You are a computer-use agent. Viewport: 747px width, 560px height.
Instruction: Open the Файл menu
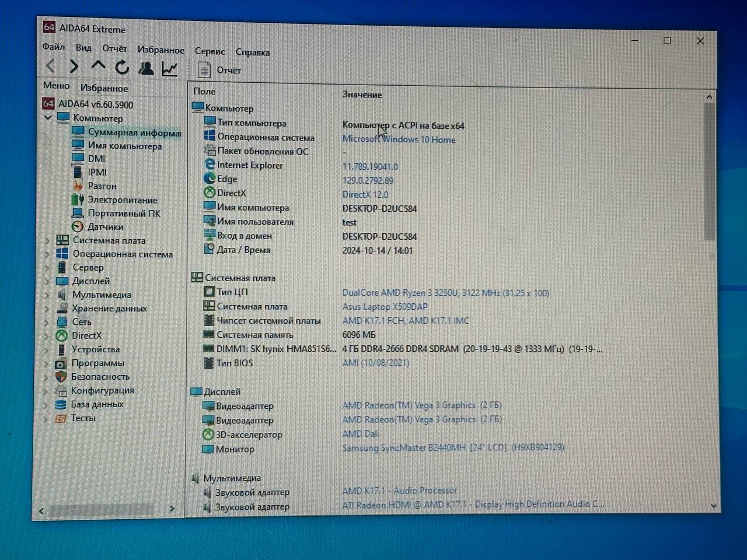(x=54, y=47)
